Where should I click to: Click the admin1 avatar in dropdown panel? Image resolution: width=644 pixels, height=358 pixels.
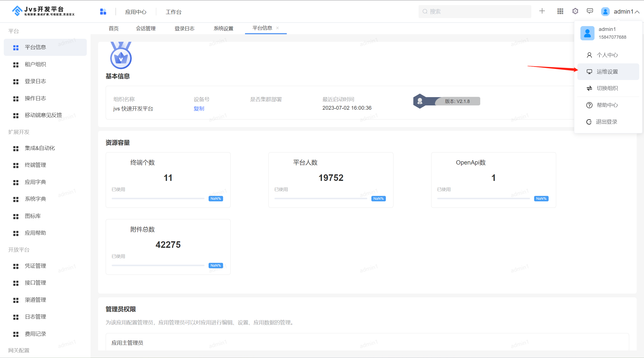pos(587,33)
